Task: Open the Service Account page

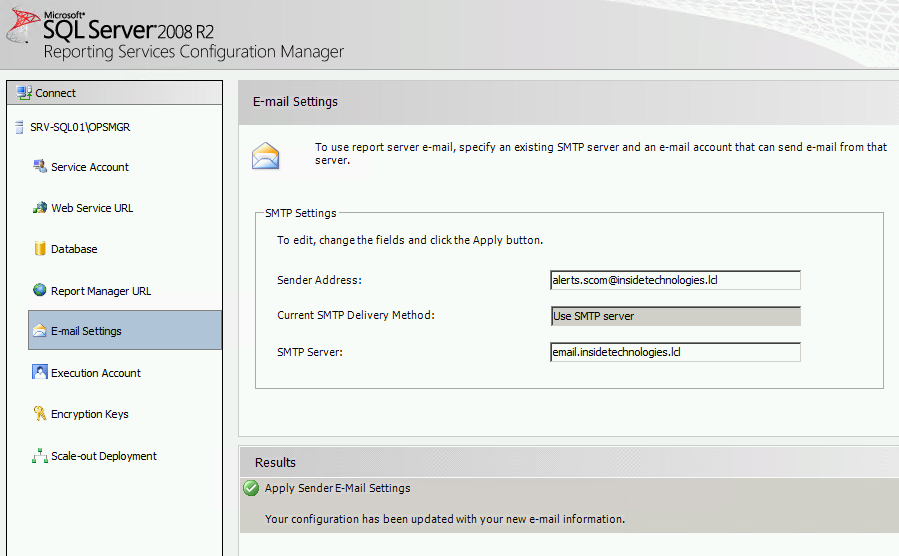Action: tap(90, 167)
